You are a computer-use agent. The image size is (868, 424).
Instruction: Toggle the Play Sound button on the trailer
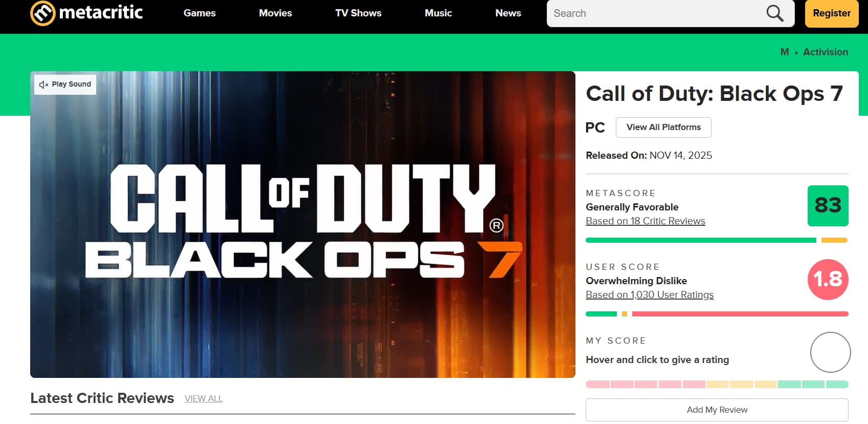[x=65, y=84]
